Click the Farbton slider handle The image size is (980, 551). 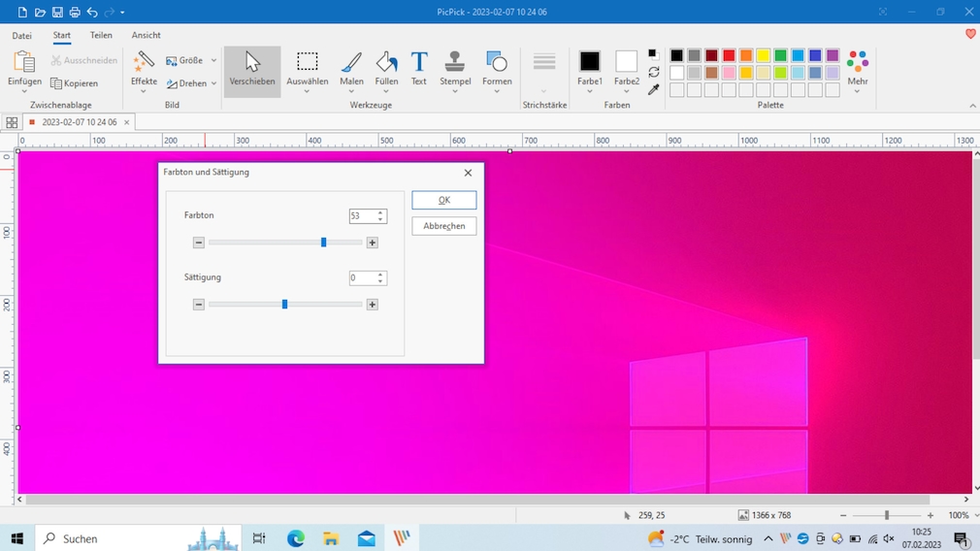324,243
